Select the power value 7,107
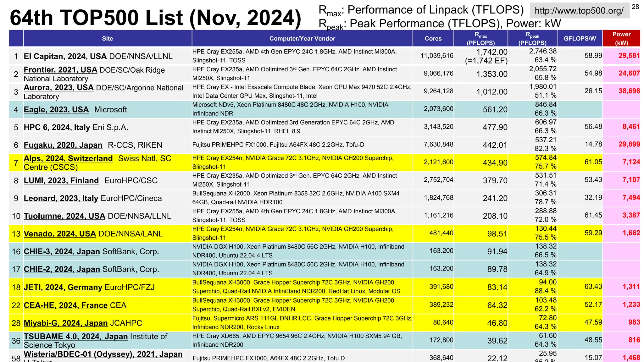Viewport: 644px width, 362px height. tap(631, 180)
